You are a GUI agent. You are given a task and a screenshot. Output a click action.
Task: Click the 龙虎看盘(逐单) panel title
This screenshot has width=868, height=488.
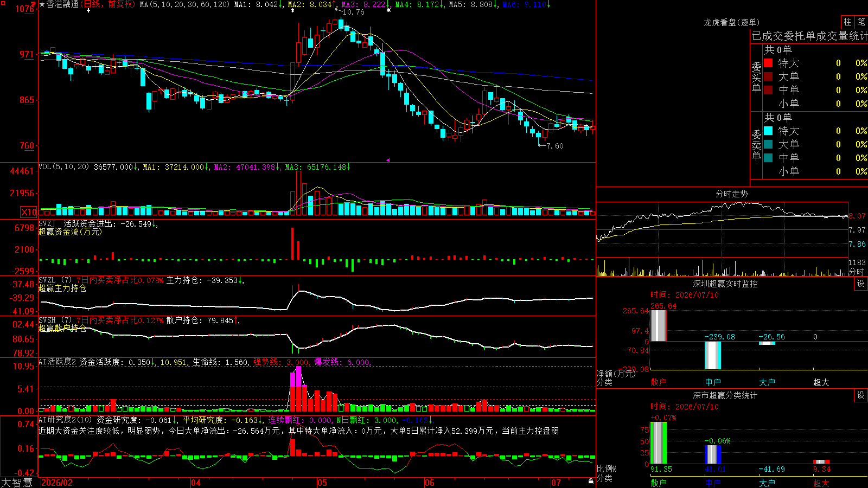coord(732,22)
